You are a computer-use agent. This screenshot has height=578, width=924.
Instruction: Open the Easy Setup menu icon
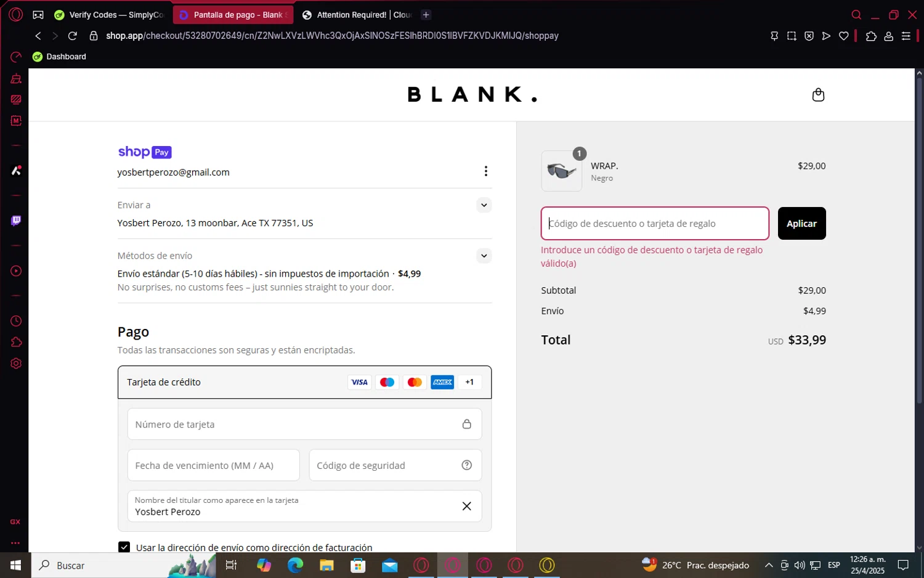(906, 36)
